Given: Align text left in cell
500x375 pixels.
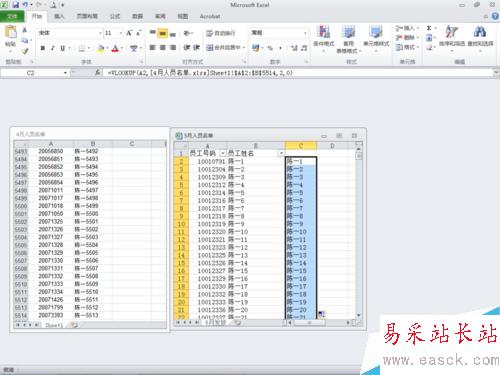Looking at the screenshot, I should tap(152, 48).
